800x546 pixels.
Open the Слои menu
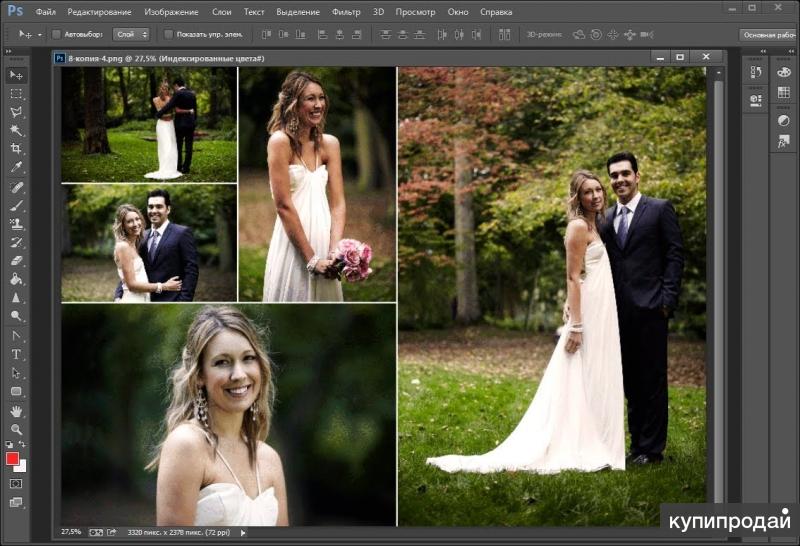[x=221, y=12]
